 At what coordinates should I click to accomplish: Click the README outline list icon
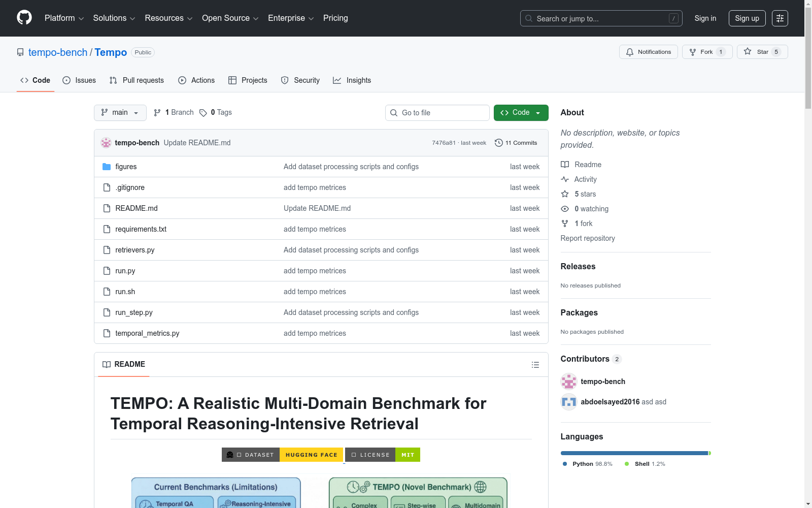coord(535,365)
